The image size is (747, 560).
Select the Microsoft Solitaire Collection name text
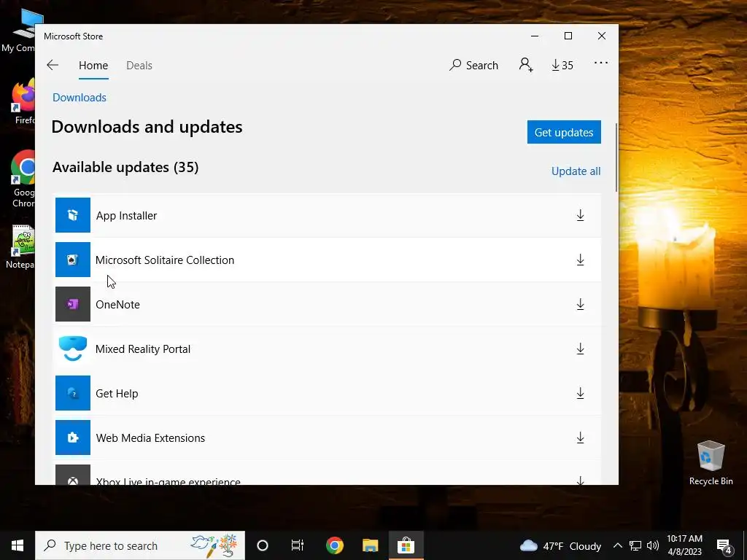[165, 260]
